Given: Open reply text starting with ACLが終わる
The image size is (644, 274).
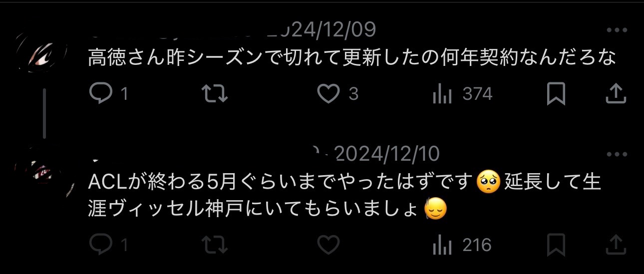Looking at the screenshot, I should (345, 196).
